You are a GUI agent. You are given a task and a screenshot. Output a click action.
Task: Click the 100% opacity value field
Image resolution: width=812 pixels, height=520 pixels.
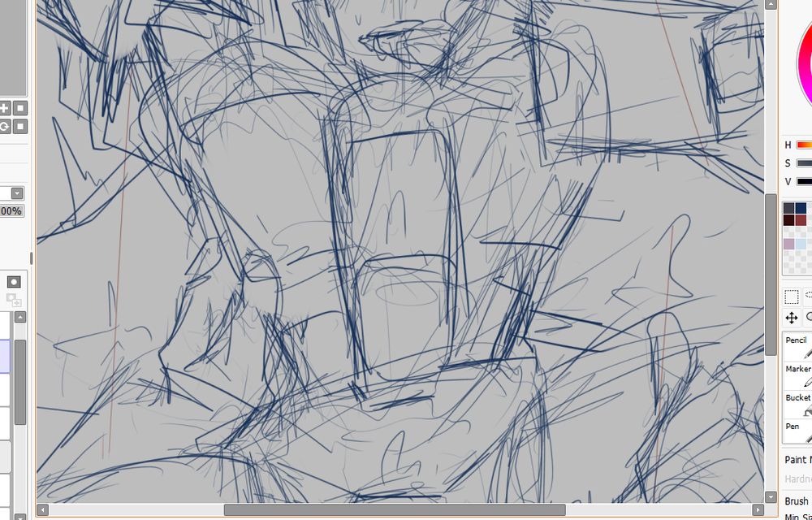[11, 210]
